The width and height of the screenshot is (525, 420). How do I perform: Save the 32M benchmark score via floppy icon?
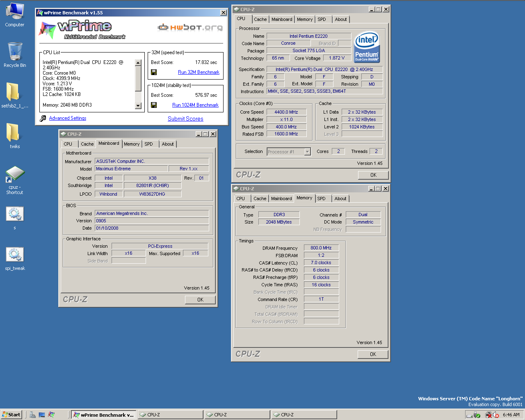tap(154, 72)
